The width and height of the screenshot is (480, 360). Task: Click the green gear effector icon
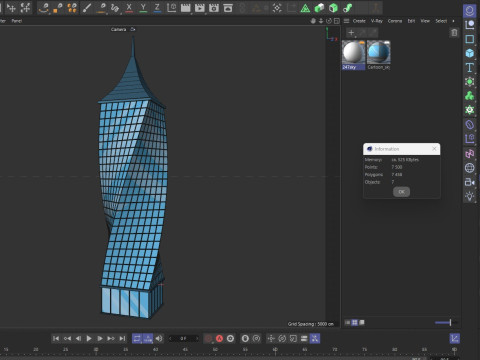pos(470,110)
